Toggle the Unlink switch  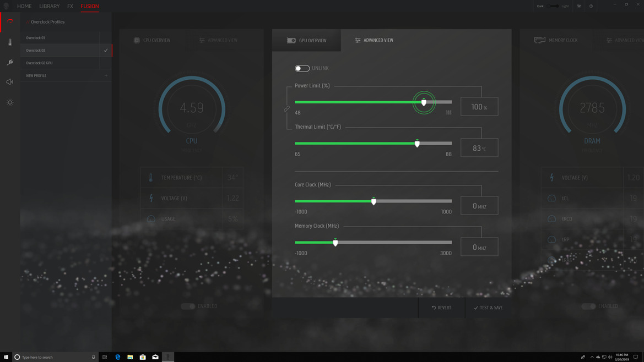point(302,68)
